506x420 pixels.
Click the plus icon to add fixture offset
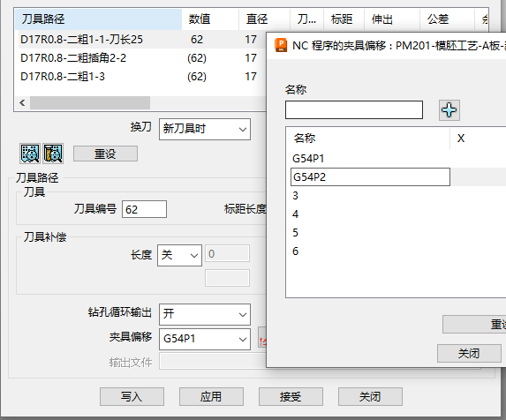pos(449,110)
